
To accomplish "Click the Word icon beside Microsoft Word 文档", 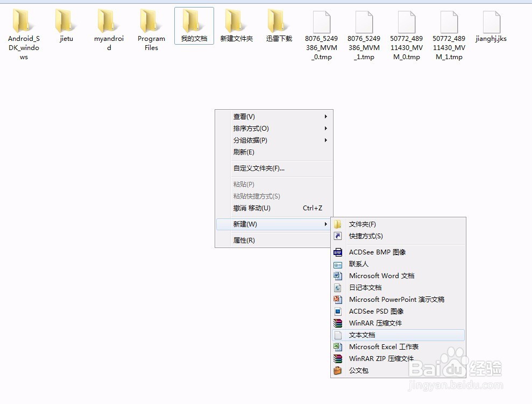I will pos(338,276).
